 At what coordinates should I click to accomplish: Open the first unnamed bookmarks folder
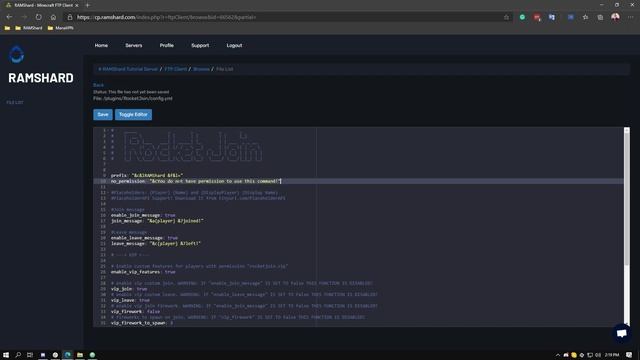7,28
